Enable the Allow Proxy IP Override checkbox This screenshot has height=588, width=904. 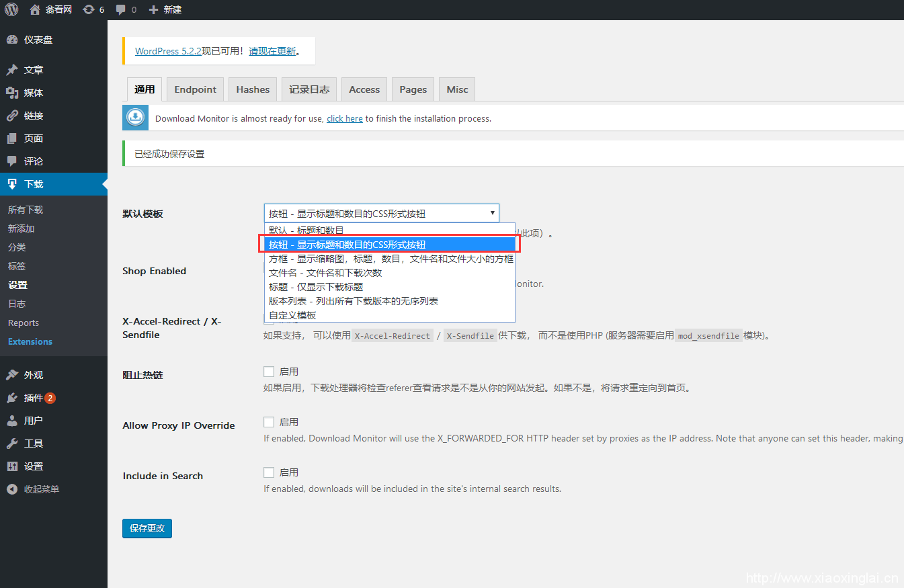[x=269, y=422]
